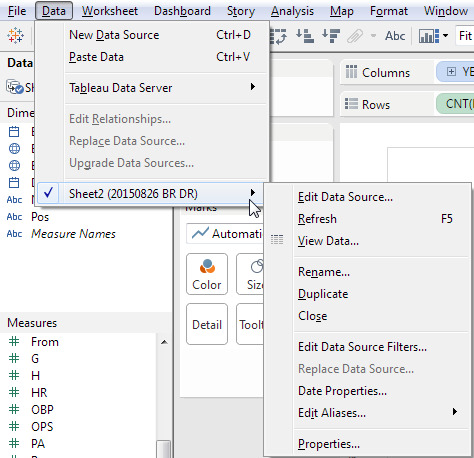The width and height of the screenshot is (474, 458).
Task: Click the Abc icon beside Pos
Action: 14,217
